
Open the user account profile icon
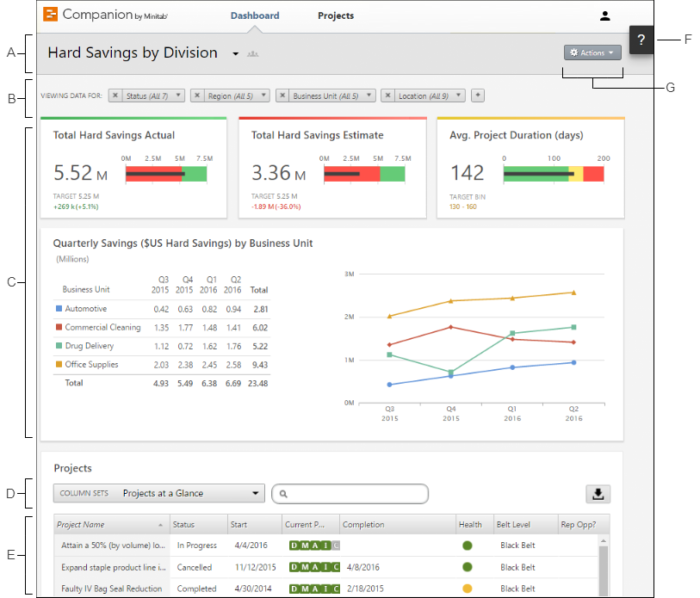pyautogui.click(x=604, y=15)
